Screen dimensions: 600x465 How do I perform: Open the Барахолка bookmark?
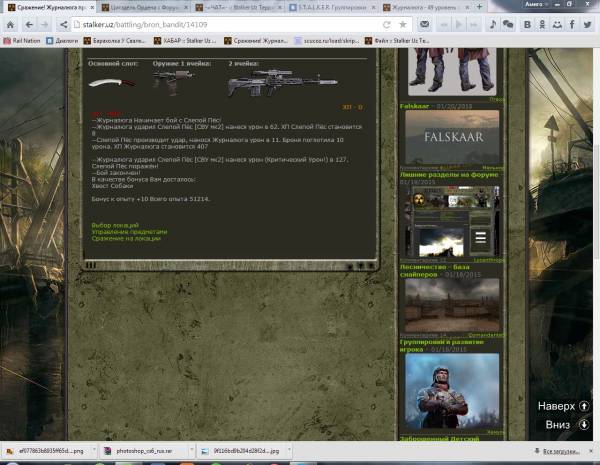pos(115,41)
